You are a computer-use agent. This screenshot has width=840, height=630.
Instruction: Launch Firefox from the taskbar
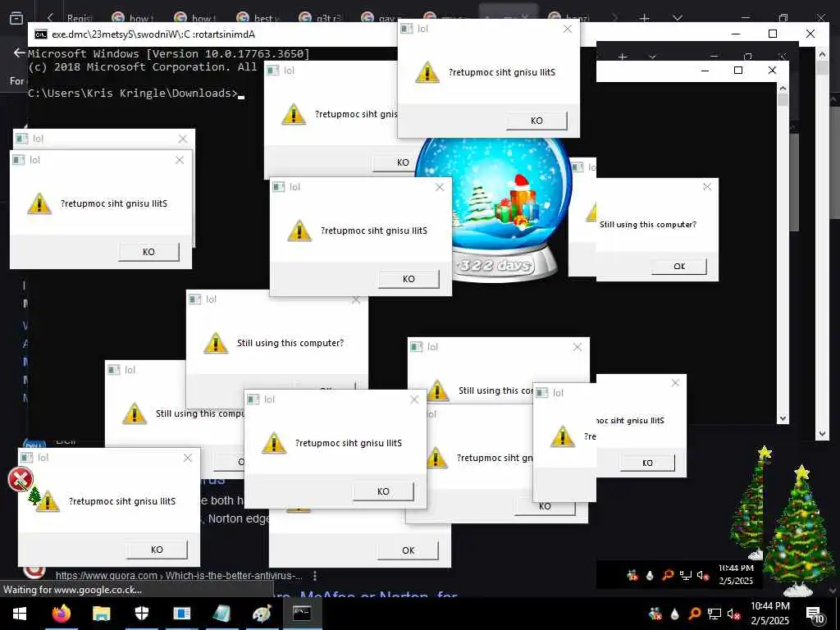(x=61, y=614)
